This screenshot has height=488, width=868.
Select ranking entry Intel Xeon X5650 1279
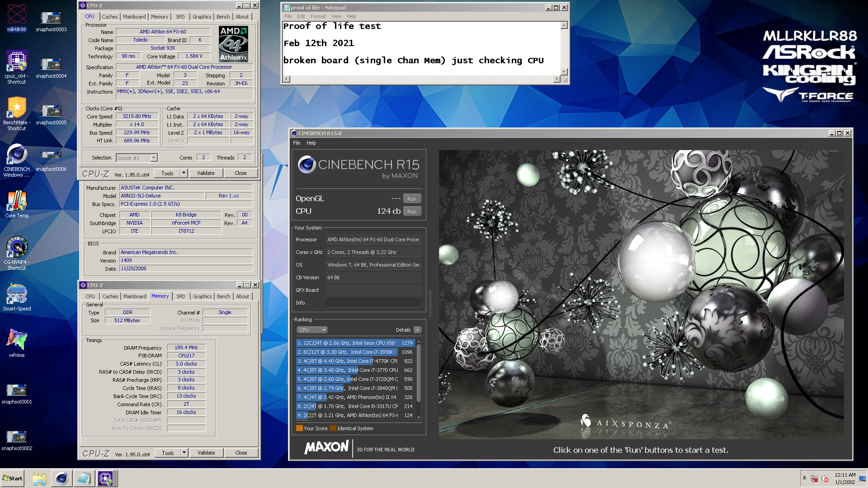click(x=355, y=343)
